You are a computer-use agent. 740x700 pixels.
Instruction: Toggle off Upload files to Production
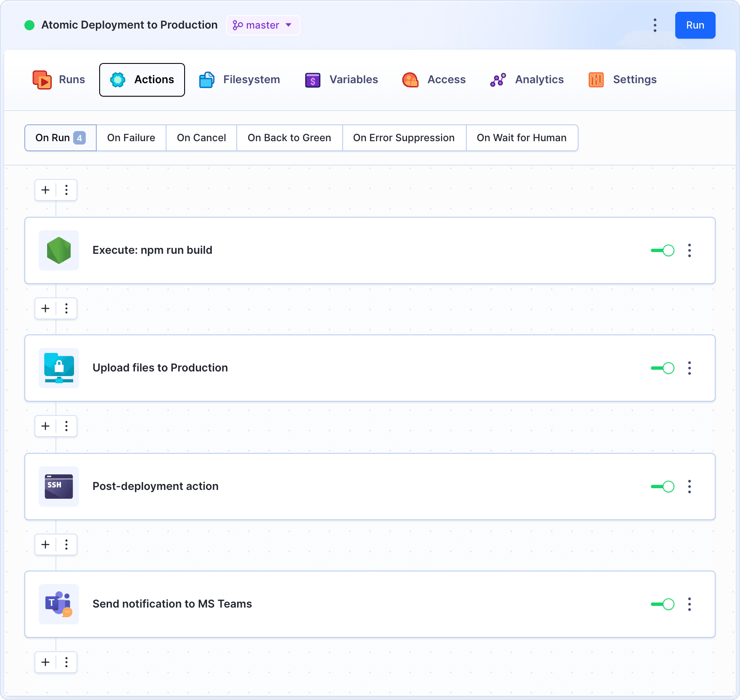(663, 368)
